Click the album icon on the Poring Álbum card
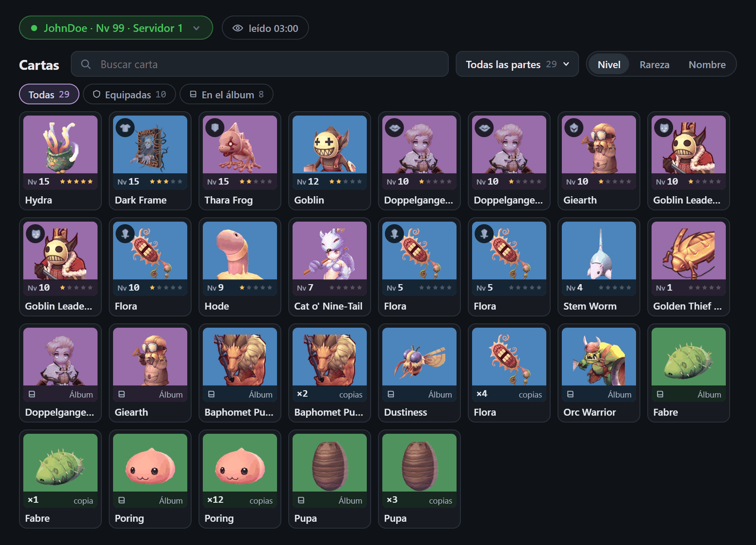Screen dimensions: 756x545 click(x=122, y=500)
